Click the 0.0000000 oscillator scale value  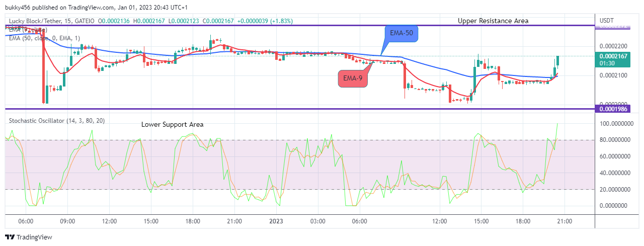click(x=613, y=205)
